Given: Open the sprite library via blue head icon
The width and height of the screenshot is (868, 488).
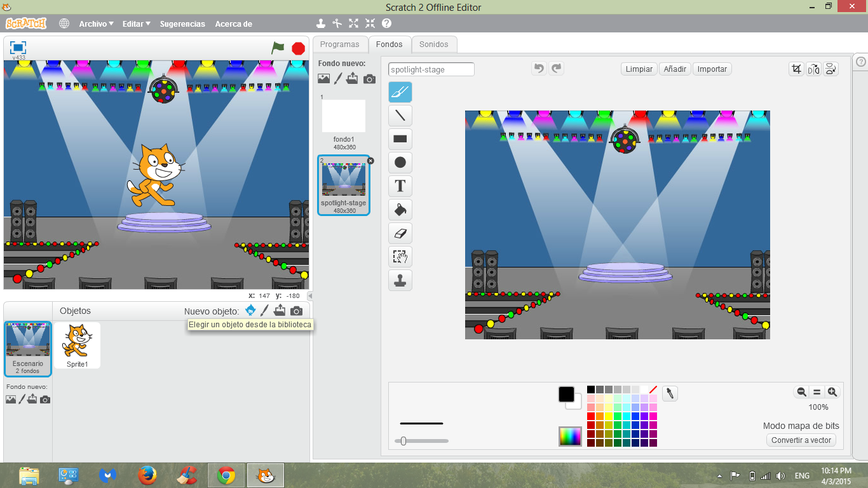Looking at the screenshot, I should point(250,310).
